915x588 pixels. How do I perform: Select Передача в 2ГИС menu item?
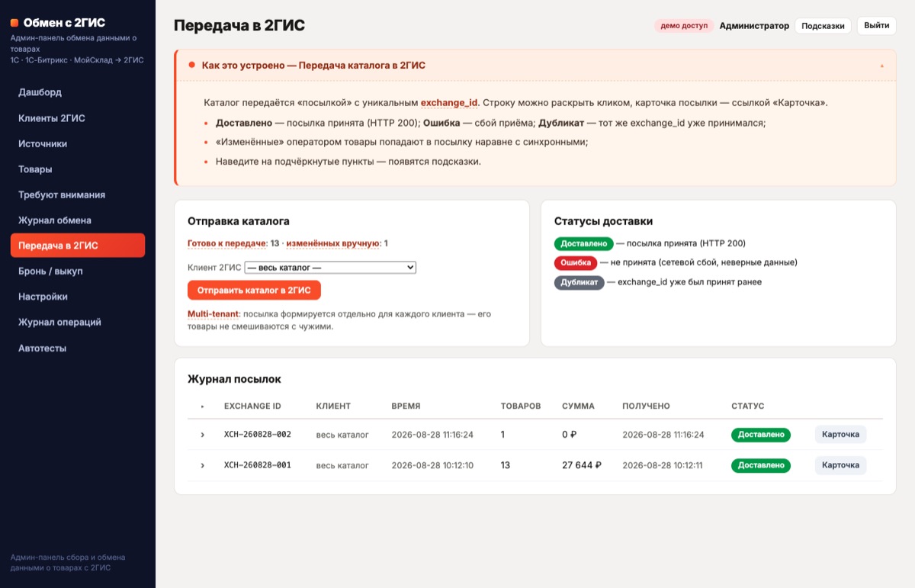[78, 246]
